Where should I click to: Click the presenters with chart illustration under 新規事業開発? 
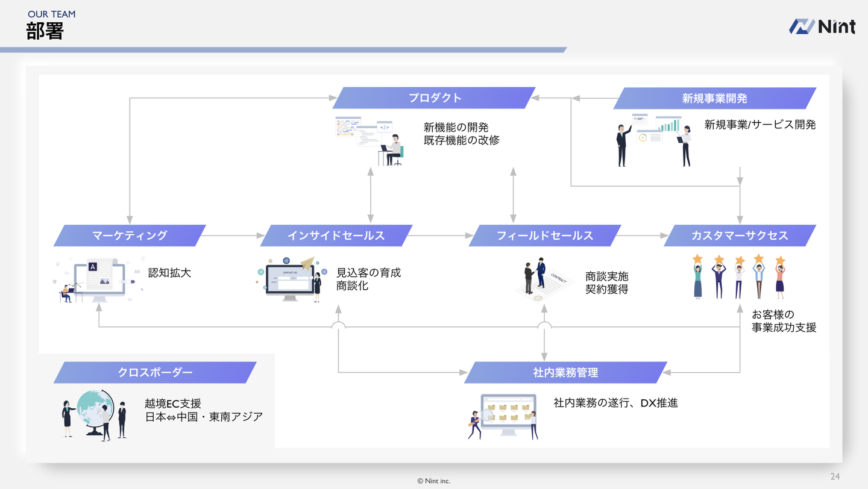[x=653, y=140]
